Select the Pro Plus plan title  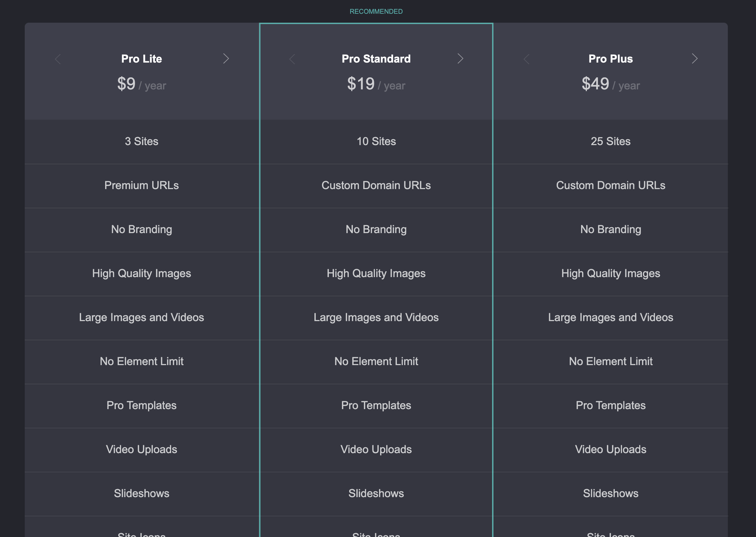(610, 59)
